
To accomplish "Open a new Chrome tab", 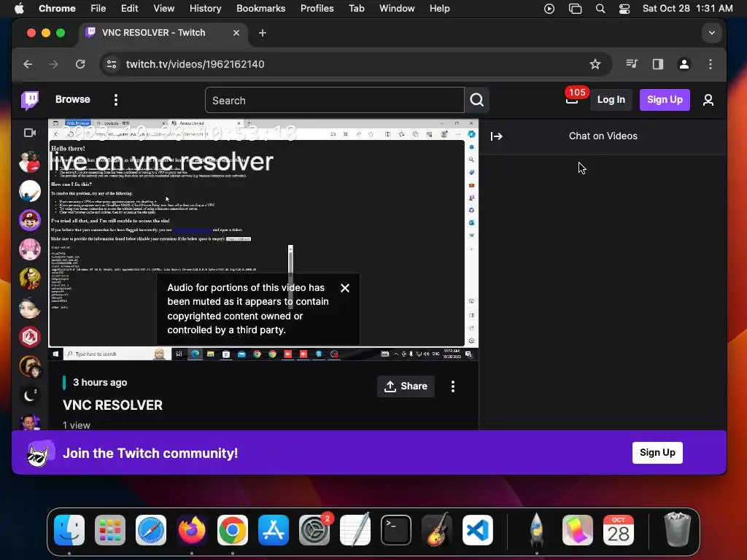I will coord(263,33).
